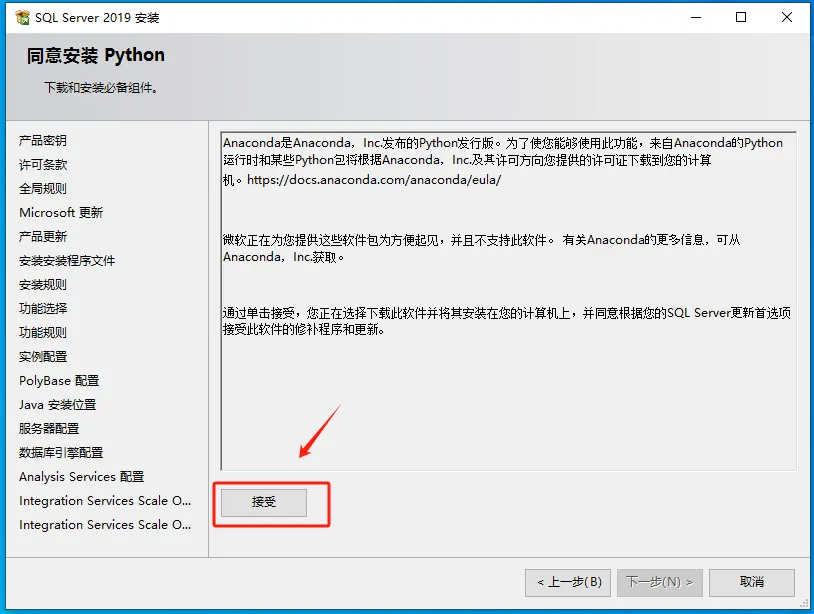Click the window resize grip at corner

pos(804,604)
